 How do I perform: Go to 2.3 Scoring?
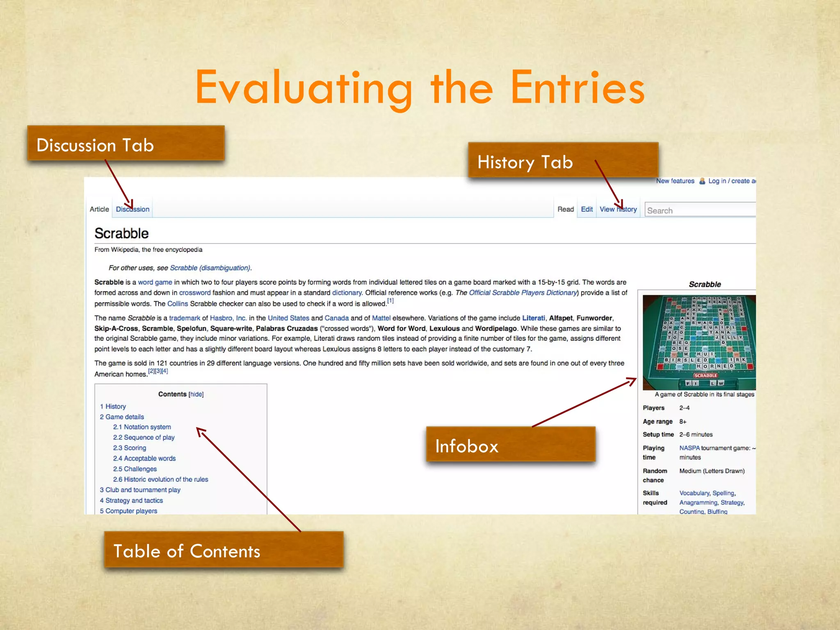130,448
